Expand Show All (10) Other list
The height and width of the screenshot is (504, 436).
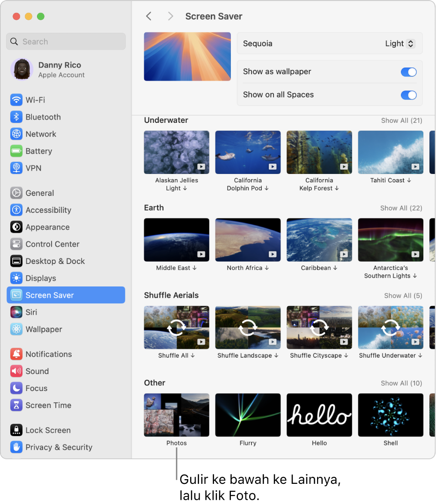tap(401, 383)
